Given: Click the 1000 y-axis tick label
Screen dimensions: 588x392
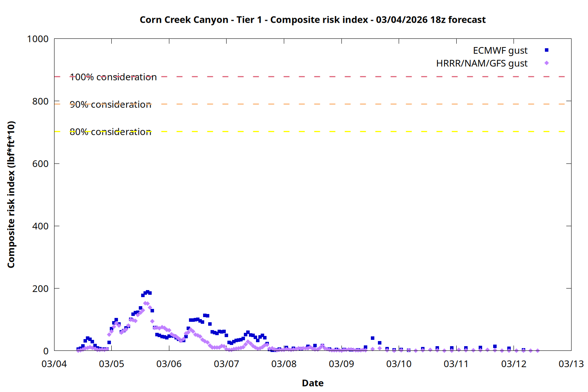Looking at the screenshot, I should (38, 39).
